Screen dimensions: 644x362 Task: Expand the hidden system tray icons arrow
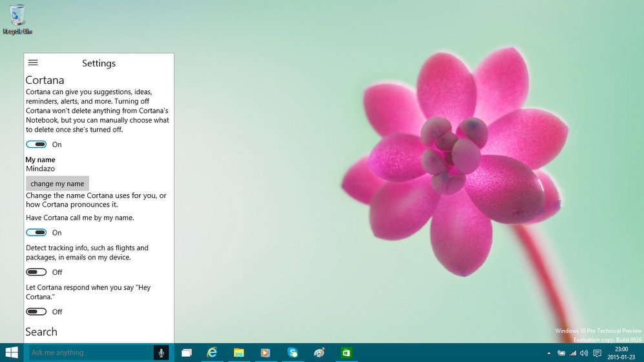pos(549,353)
